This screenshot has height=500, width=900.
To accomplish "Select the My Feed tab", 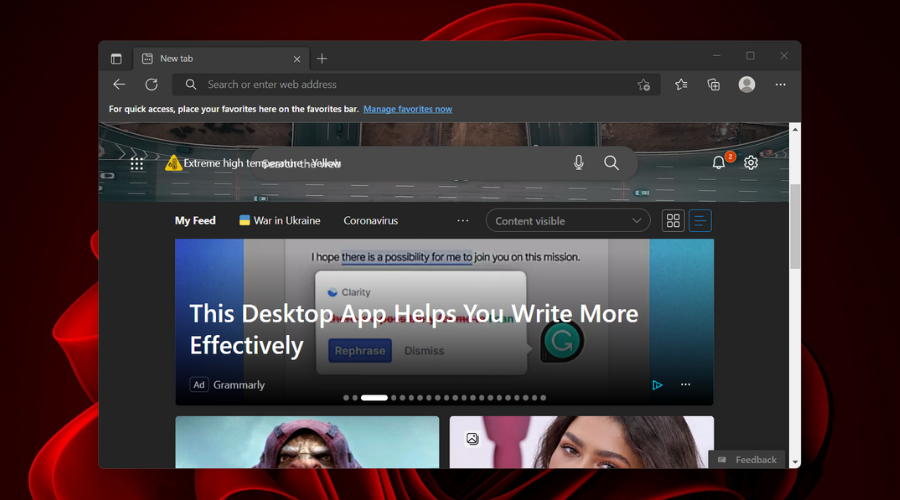I will point(195,220).
